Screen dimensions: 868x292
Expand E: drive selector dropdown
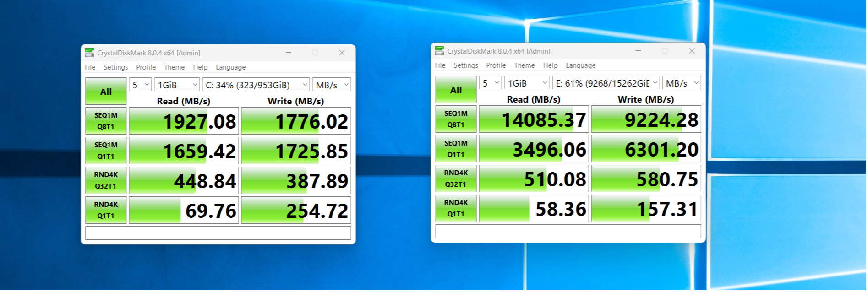(606, 83)
